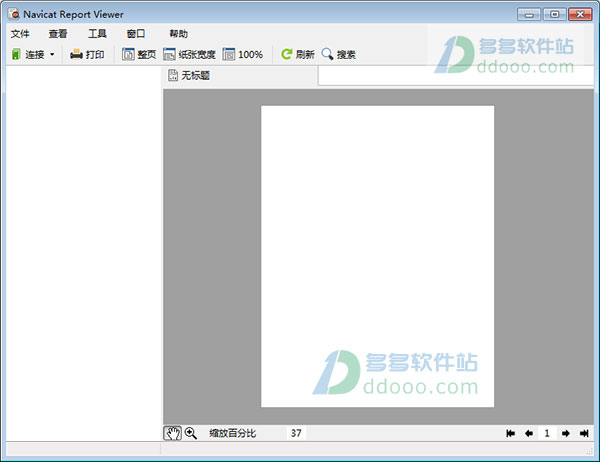Set zoom to 100% toolbar button
The height and width of the screenshot is (462, 600).
(243, 54)
